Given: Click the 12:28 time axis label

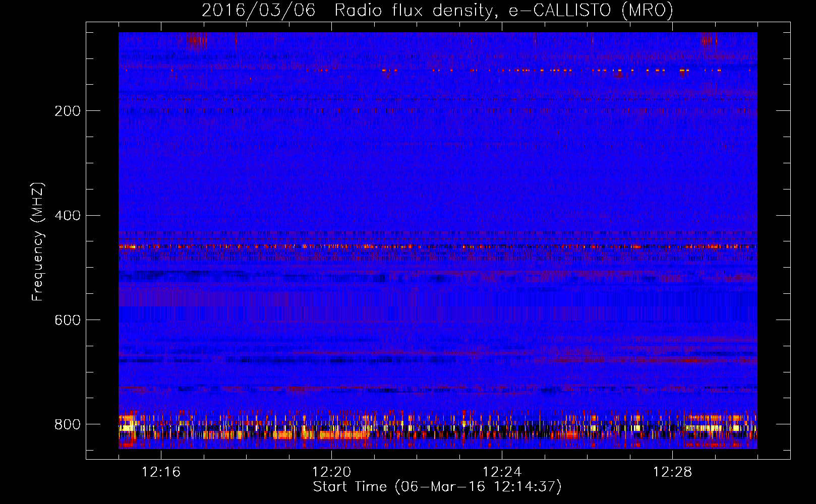Looking at the screenshot, I should [x=672, y=472].
